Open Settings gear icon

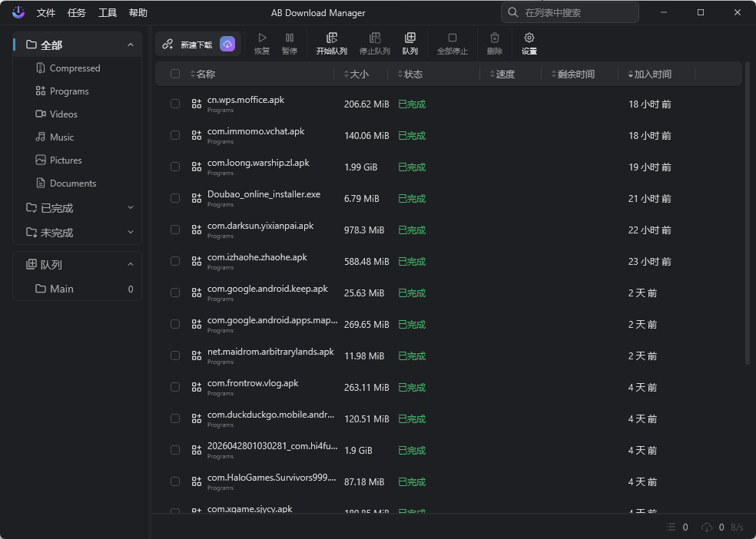point(529,38)
